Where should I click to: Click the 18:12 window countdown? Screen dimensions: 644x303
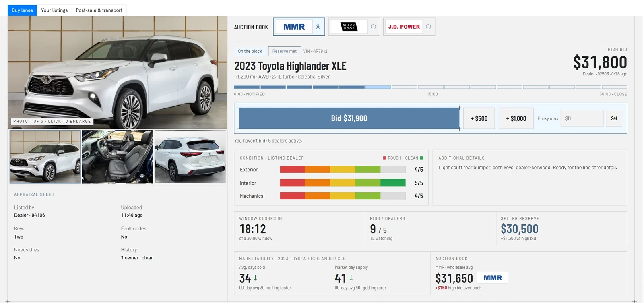click(x=253, y=229)
